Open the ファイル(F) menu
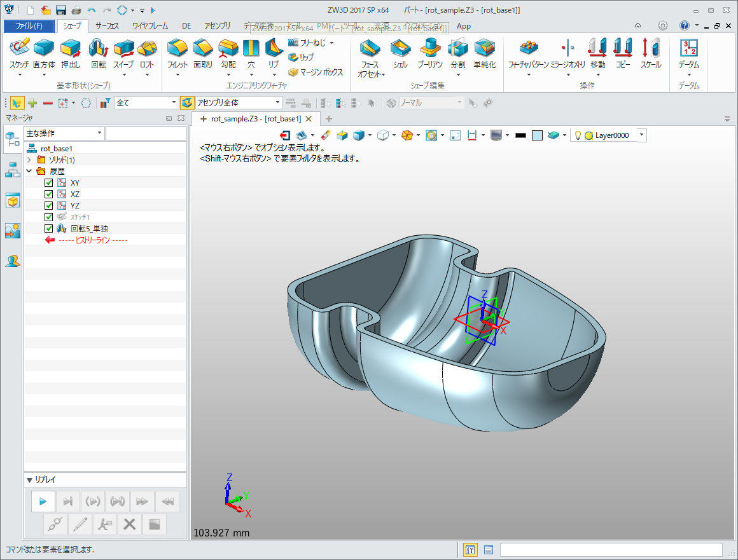Image resolution: width=738 pixels, height=560 pixels. 29,26
